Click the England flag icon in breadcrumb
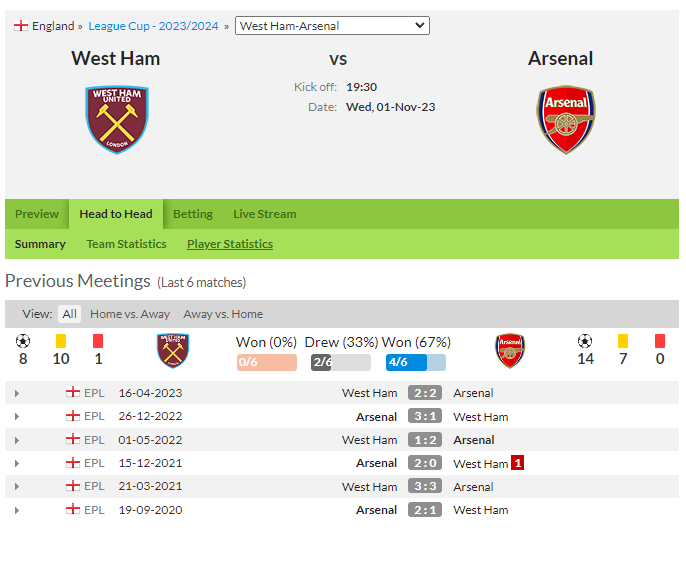 pyautogui.click(x=21, y=26)
